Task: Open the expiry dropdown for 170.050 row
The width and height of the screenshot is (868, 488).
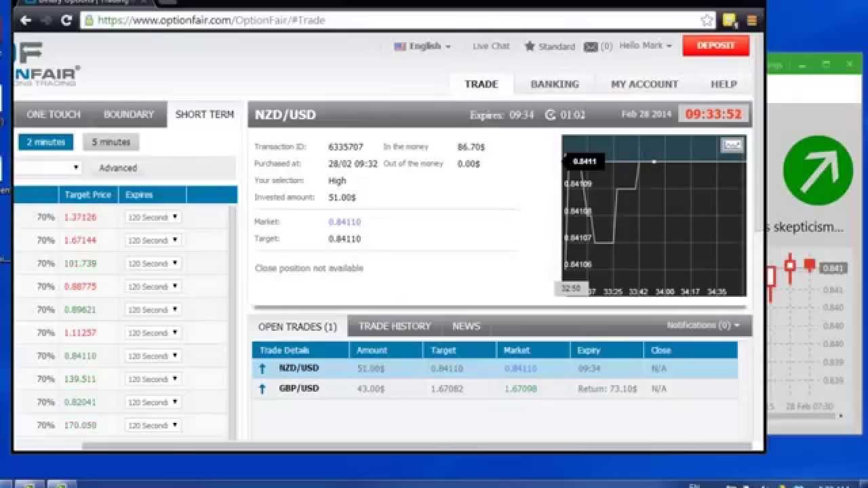Action: [x=153, y=426]
